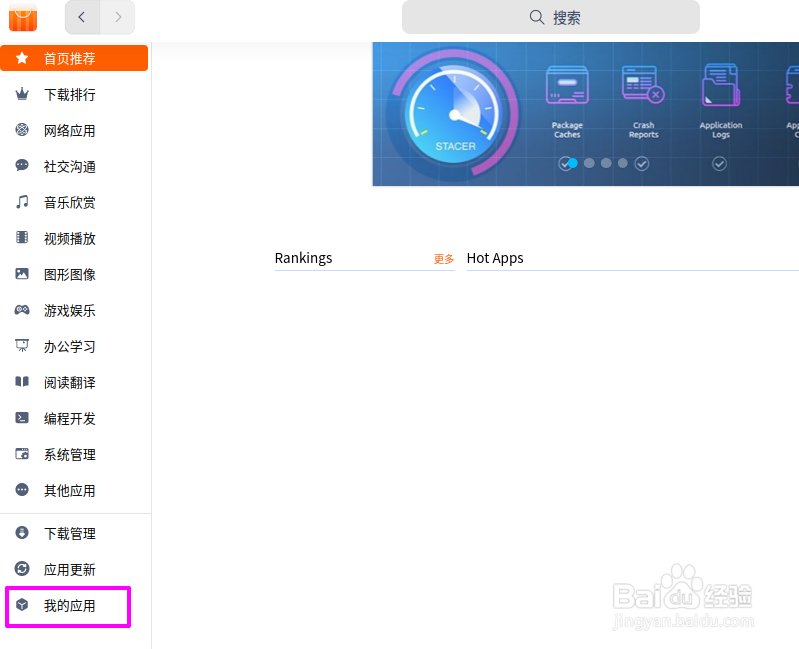Image resolution: width=799 pixels, height=649 pixels.
Task: Click the download icon beside 下载管理
Action: (22, 532)
